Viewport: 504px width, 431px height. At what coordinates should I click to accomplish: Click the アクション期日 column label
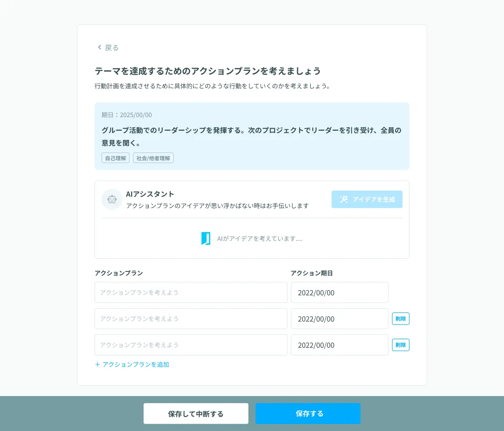[x=311, y=273]
